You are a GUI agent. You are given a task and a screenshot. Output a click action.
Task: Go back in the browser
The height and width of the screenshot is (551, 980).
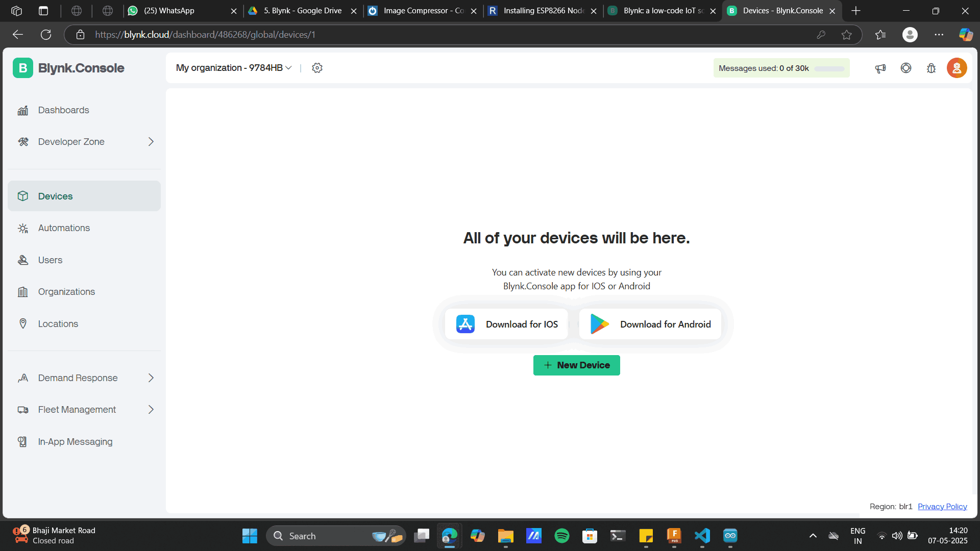tap(18, 35)
